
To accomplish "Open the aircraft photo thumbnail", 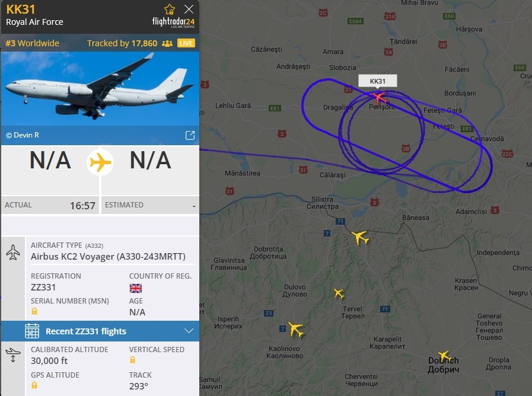I will [x=100, y=89].
